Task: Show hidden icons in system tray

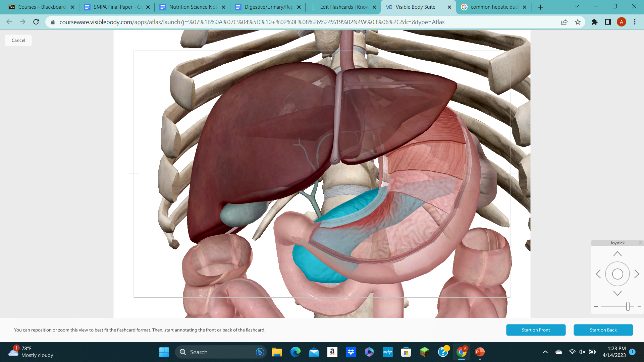Action: 545,352
